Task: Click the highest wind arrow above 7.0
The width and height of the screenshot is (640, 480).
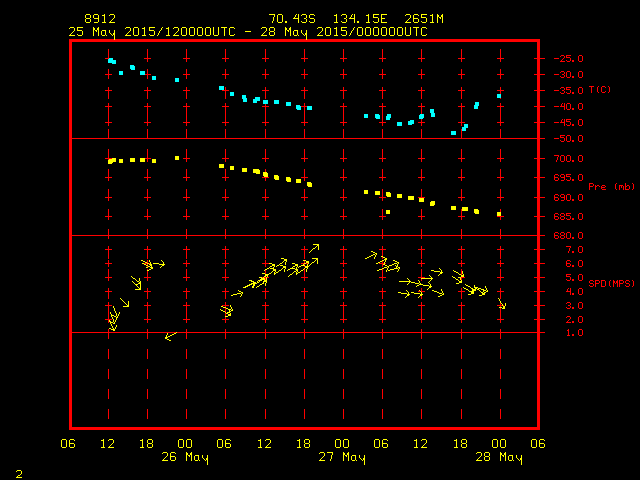Action: 314,248
